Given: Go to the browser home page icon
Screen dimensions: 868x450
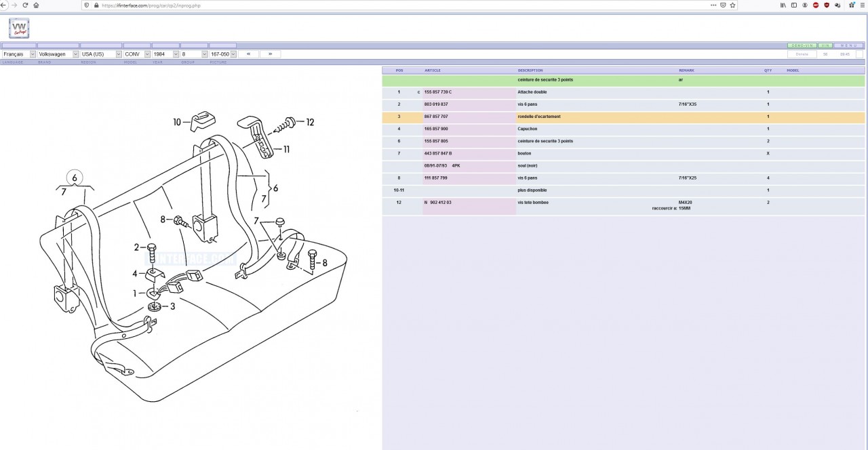Looking at the screenshot, I should (x=36, y=5).
